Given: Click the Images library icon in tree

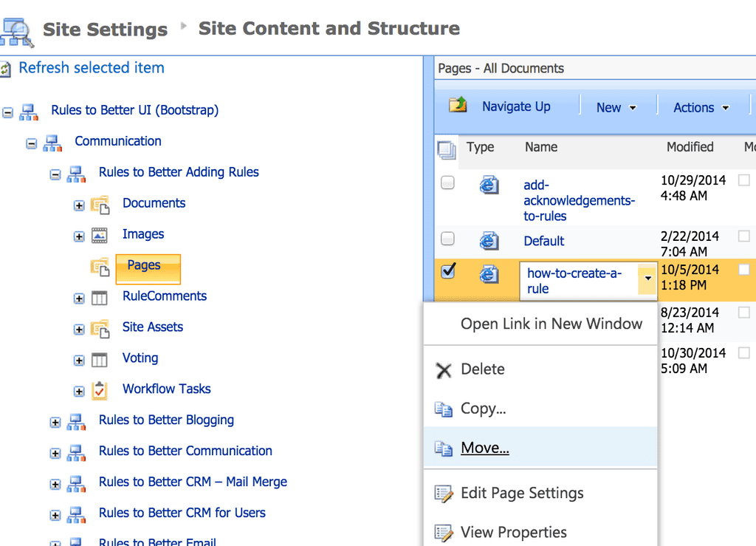Looking at the screenshot, I should point(100,236).
